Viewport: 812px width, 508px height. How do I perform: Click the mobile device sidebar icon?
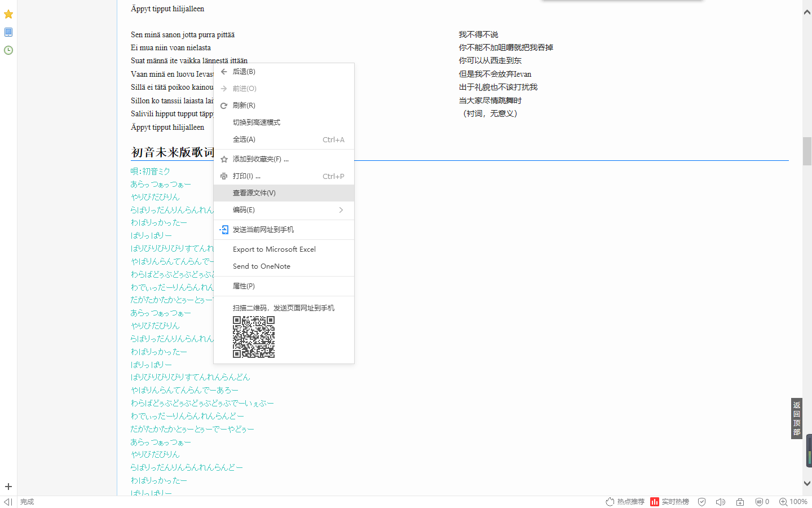click(x=8, y=32)
